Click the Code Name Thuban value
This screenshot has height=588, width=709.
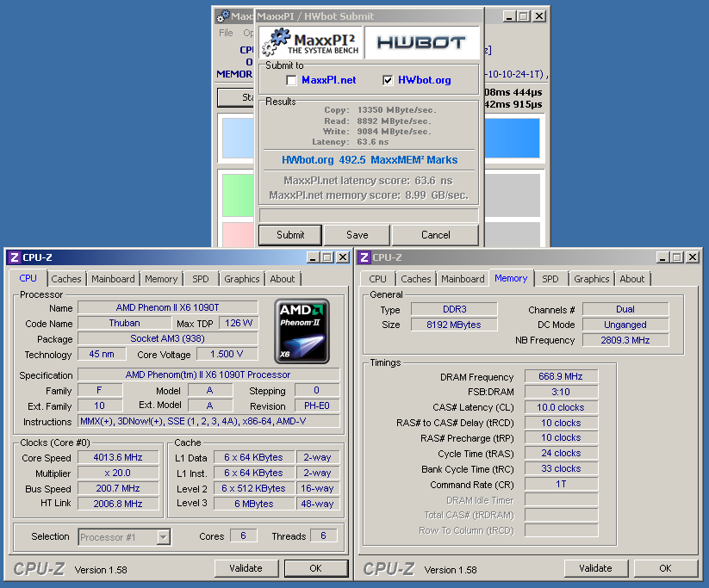(124, 323)
